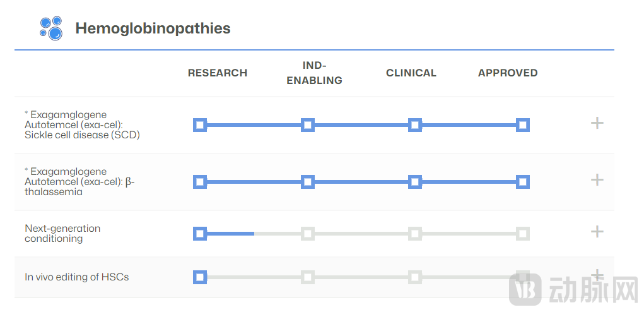This screenshot has height=312, width=644.
Task: Expand the exa-cel Sickle cell disease row
Action: coord(597,123)
